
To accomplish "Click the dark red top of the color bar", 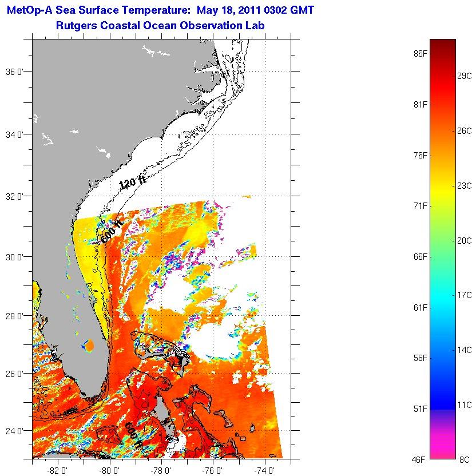I will tap(443, 46).
